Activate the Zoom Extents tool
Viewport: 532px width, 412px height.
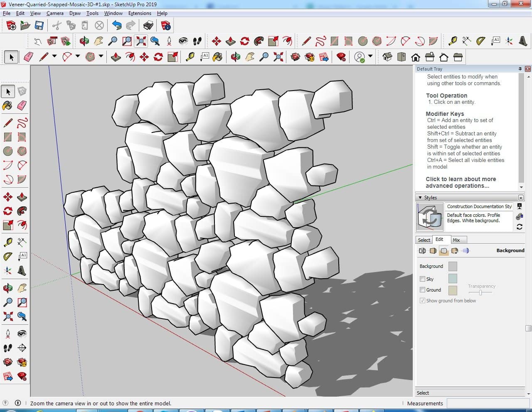141,41
